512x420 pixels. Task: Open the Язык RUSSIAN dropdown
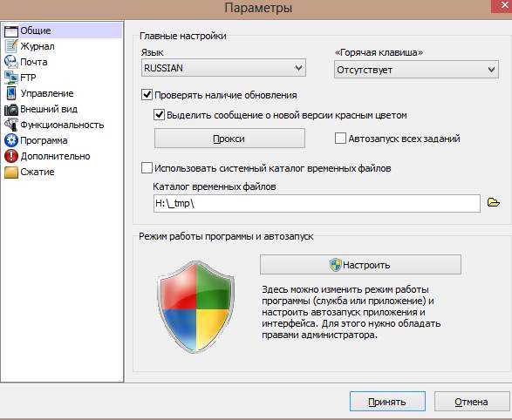pos(223,68)
